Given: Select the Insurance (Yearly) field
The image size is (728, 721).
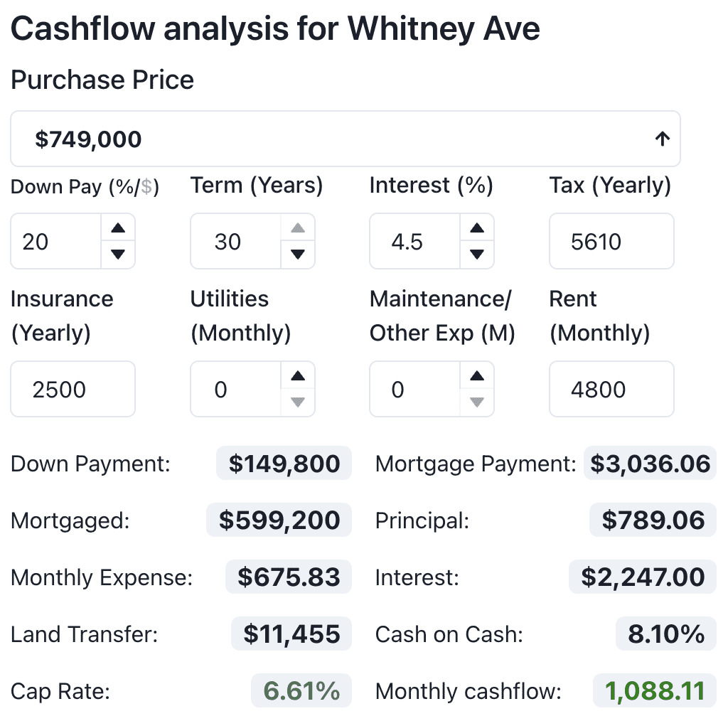Looking at the screenshot, I should pos(73,390).
